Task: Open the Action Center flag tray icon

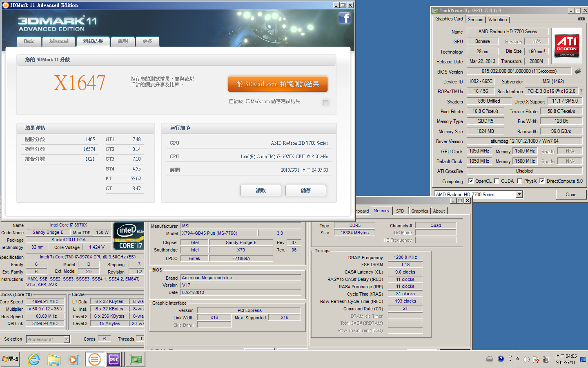Action: click(536, 359)
